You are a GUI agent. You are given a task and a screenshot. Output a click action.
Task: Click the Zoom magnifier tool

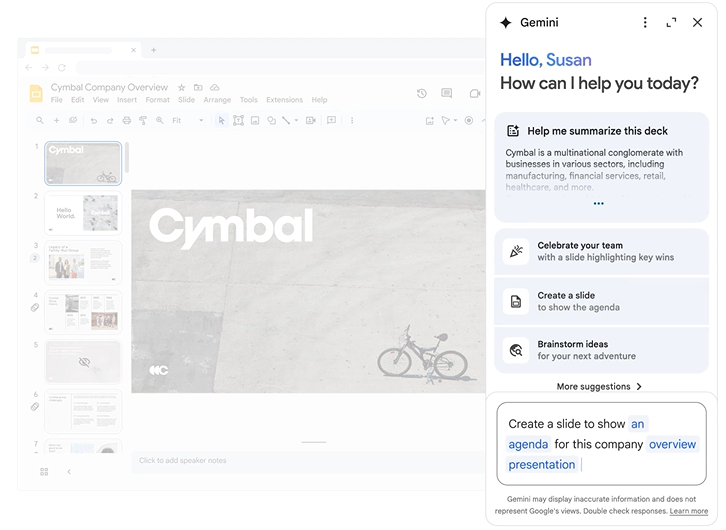pos(160,120)
